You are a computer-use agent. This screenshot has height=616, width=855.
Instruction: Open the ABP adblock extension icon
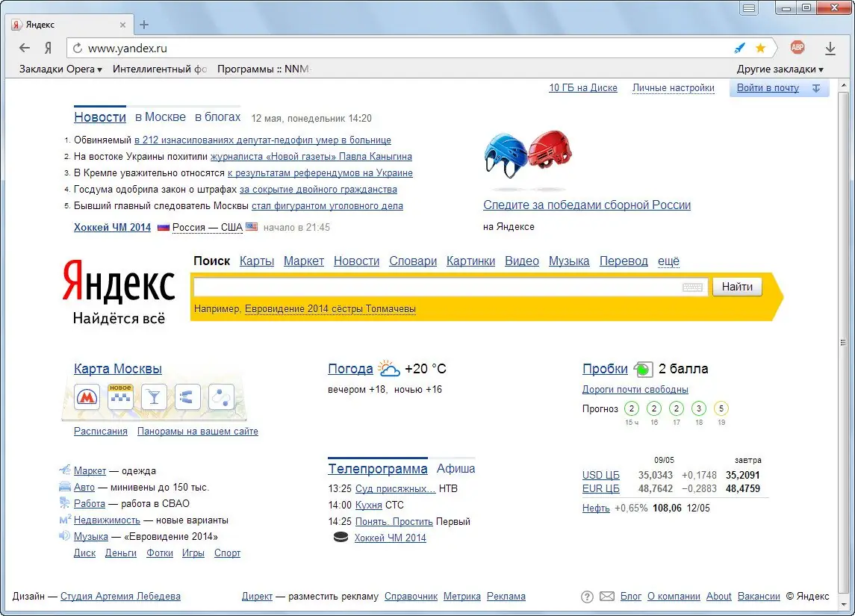pos(798,48)
